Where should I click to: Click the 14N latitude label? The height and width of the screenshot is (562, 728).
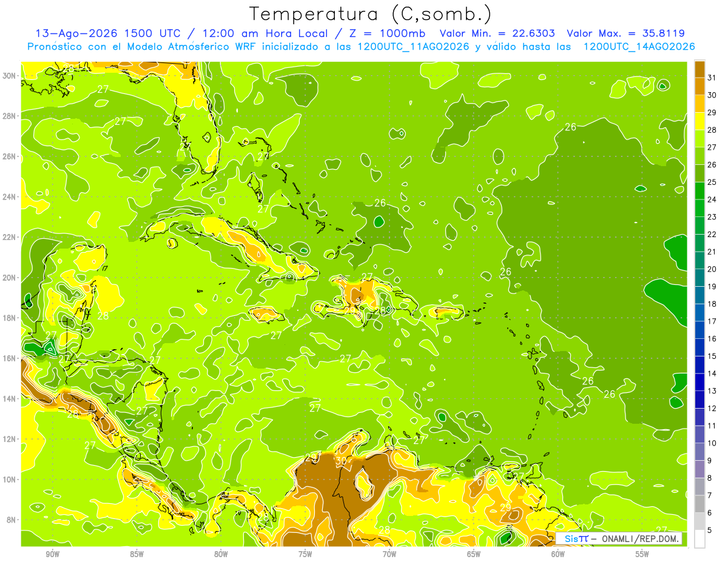10,398
